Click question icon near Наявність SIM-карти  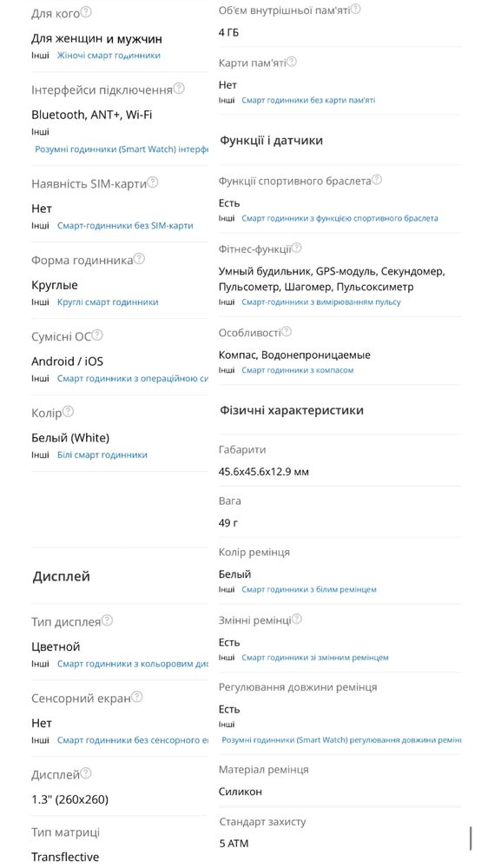pos(152,182)
